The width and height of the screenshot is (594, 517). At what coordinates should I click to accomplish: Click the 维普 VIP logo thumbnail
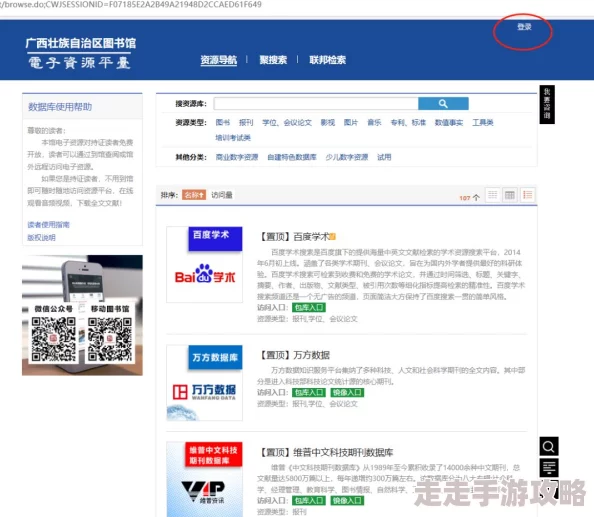pyautogui.click(x=205, y=479)
